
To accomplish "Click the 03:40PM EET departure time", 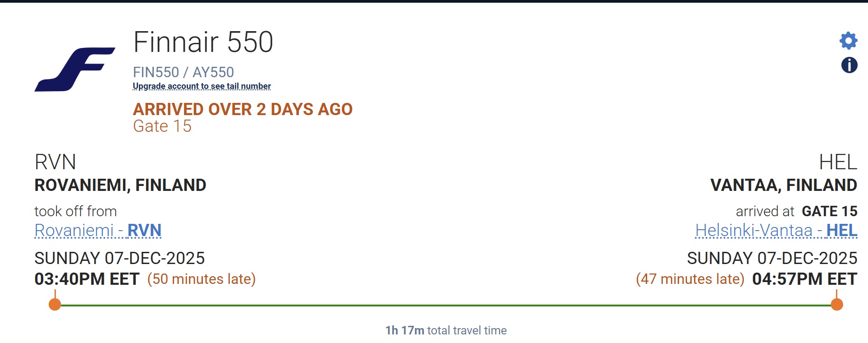I will tap(87, 279).
